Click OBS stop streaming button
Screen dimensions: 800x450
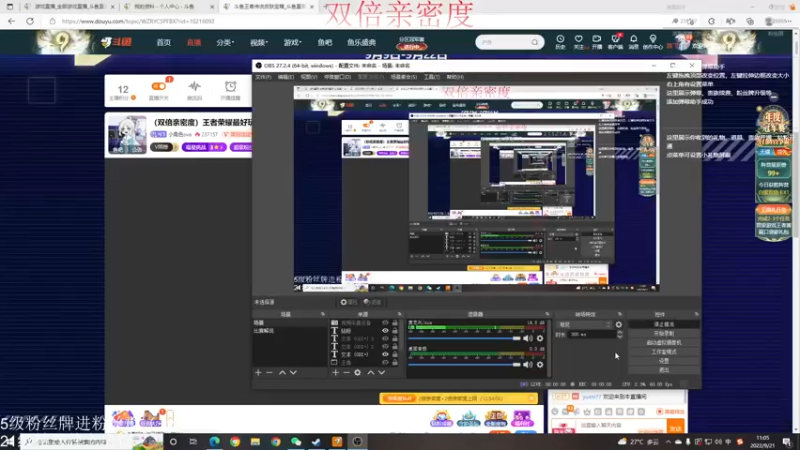(x=664, y=324)
